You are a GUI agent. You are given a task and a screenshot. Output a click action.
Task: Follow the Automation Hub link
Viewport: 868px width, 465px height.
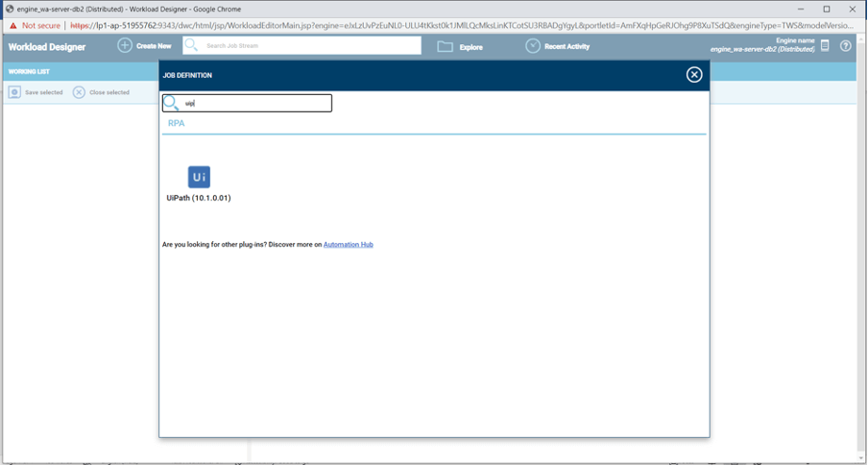348,245
